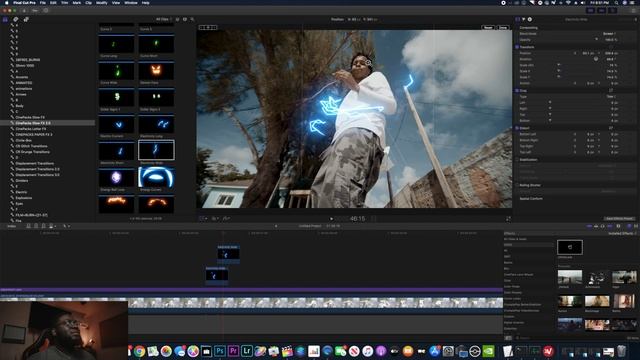Click the Rotation dial control

pos(596,59)
